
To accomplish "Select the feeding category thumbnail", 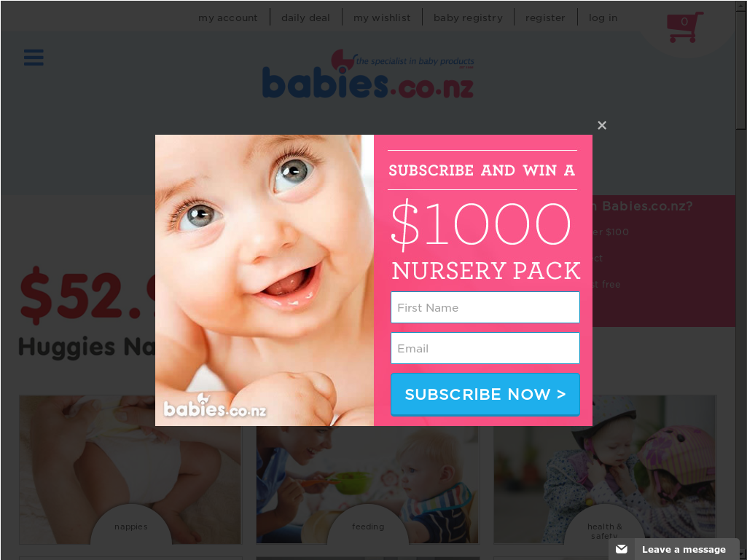I will coord(367,485).
